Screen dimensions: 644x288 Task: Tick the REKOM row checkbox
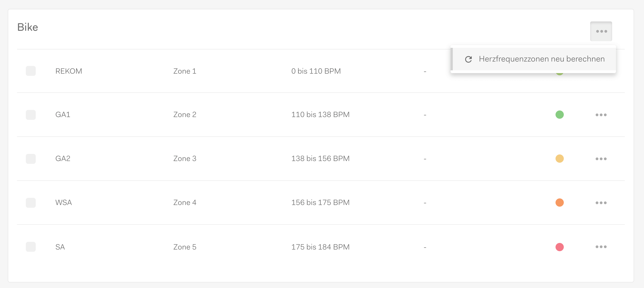31,71
